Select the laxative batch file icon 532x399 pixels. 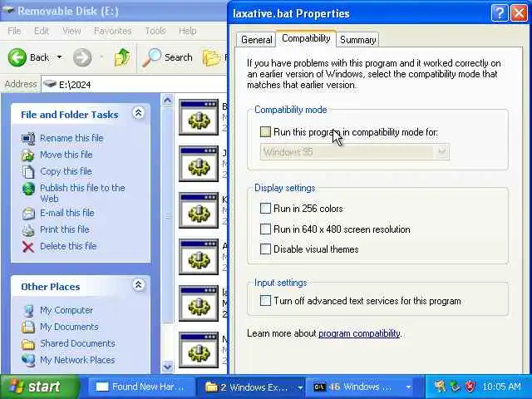click(199, 303)
